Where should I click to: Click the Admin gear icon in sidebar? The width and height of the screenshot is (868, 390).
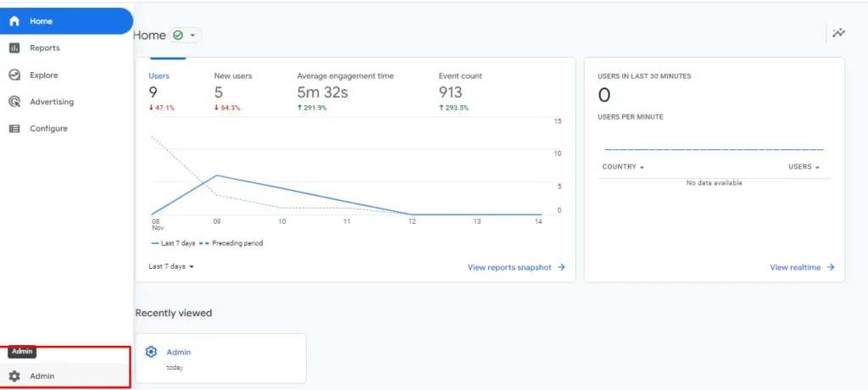[x=14, y=376]
